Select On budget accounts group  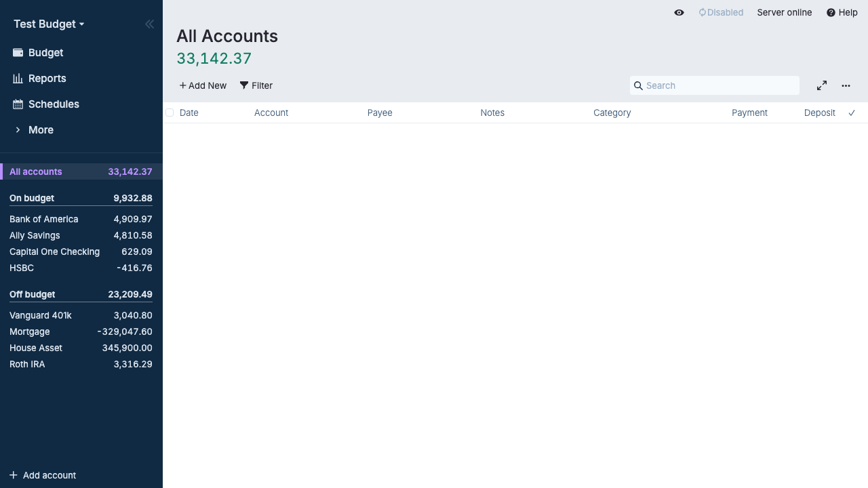tap(81, 198)
